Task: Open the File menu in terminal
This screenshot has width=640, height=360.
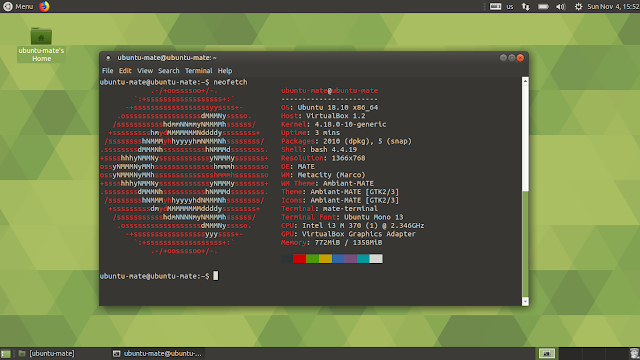Action: pos(107,71)
